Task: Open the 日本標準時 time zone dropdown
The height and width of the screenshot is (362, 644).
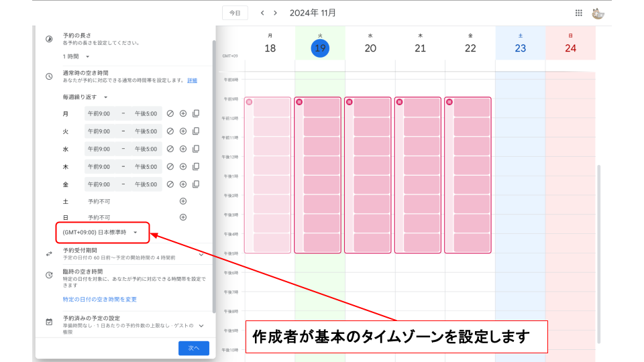Action: (x=100, y=233)
